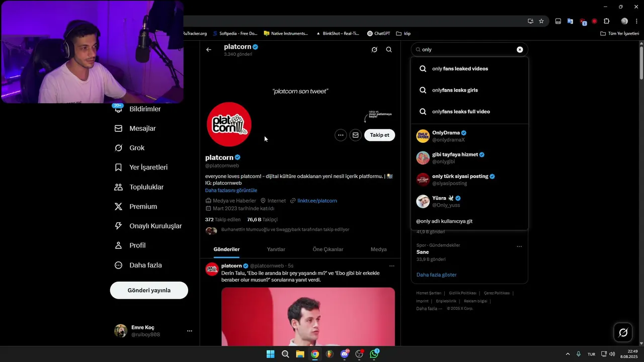Select suggestion onlyfans lesks girls
The width and height of the screenshot is (644, 362).
coord(469,90)
